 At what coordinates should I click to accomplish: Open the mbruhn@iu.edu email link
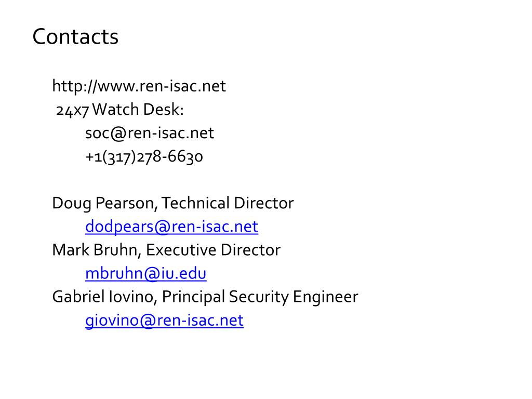[x=146, y=273]
